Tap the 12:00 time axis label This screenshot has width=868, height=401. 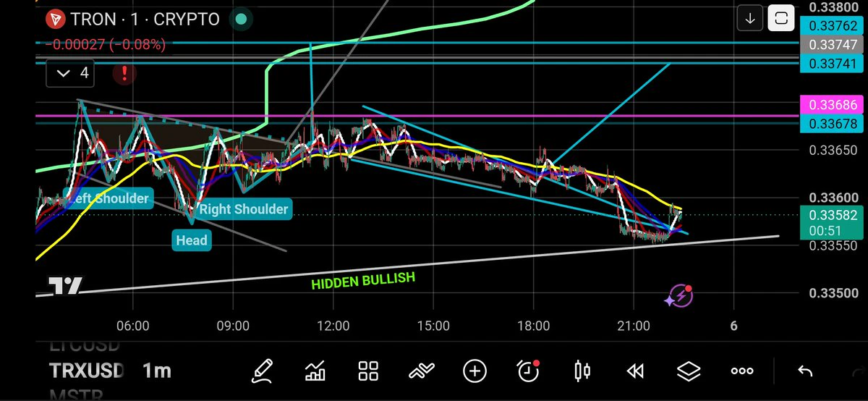333,326
